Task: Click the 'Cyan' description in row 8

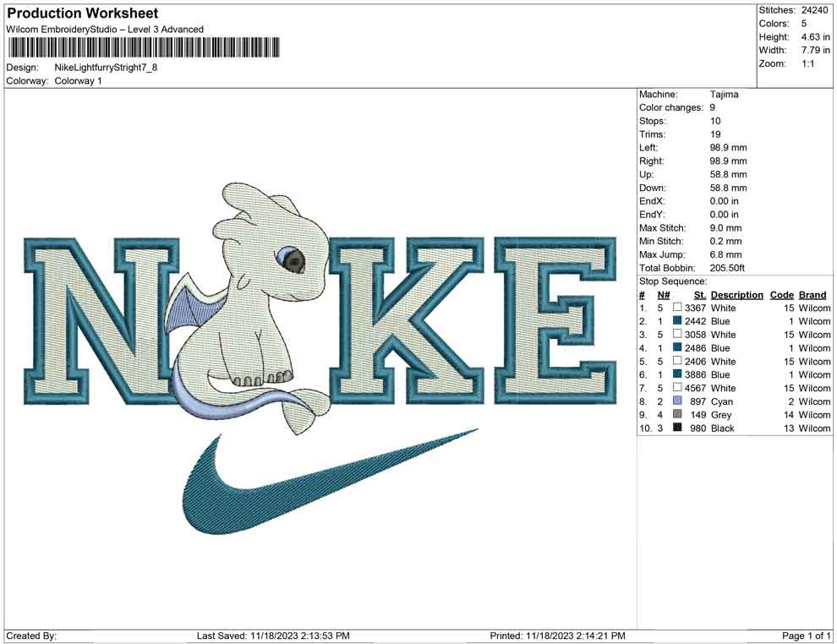Action: (722, 401)
